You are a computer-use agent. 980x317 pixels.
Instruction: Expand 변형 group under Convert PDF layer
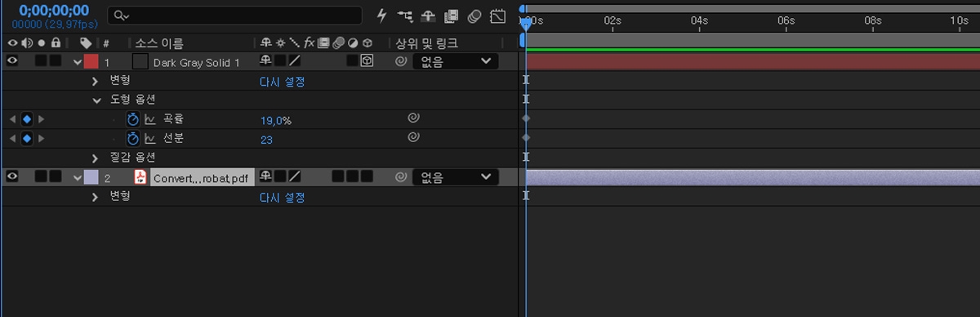pyautogui.click(x=96, y=197)
